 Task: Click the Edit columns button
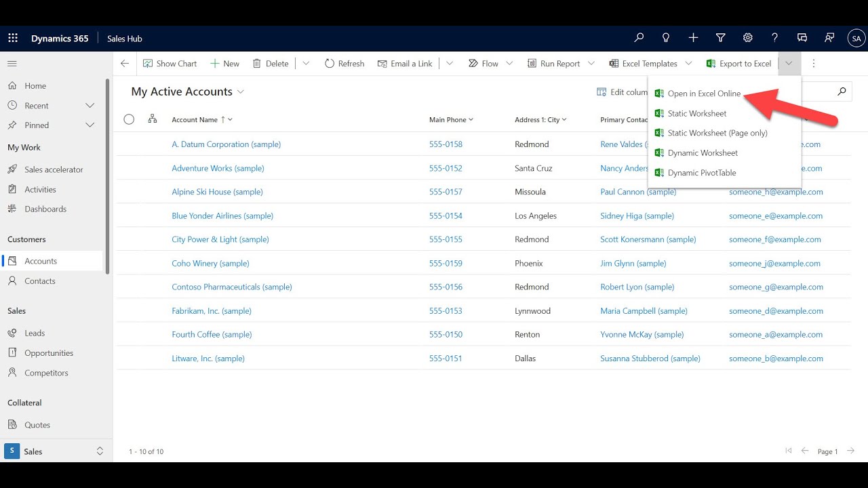[x=622, y=91]
